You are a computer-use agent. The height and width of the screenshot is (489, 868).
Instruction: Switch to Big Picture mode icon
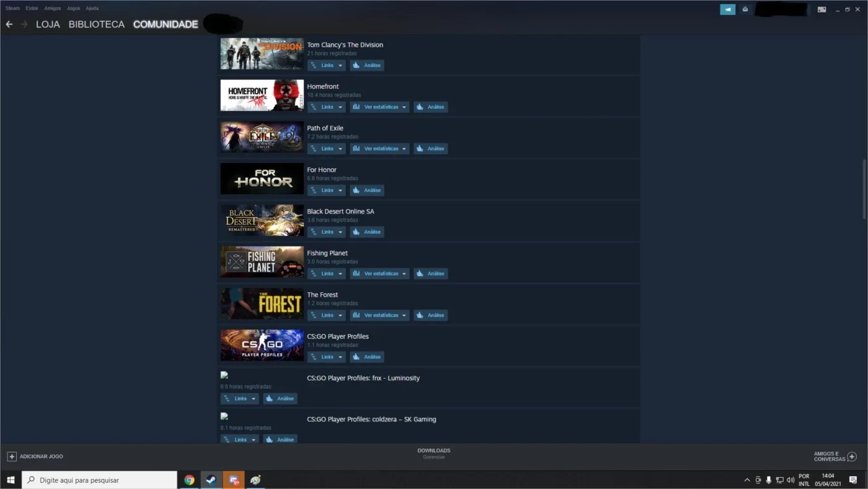tap(821, 9)
